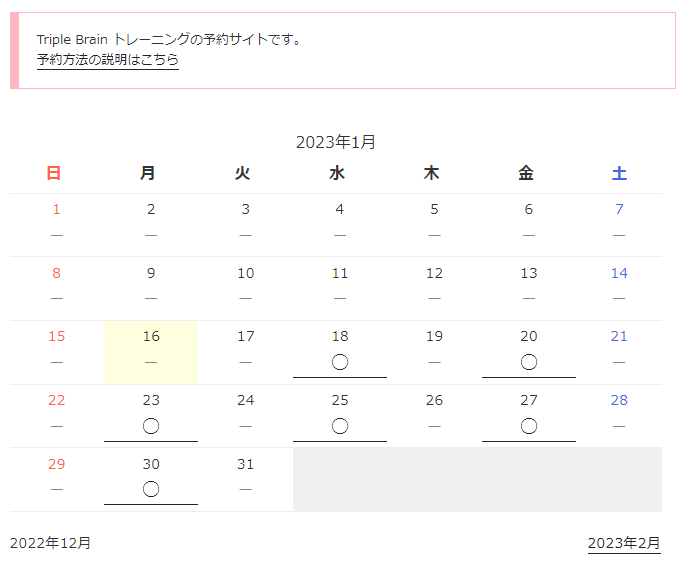Screen dimensions: 692x568
Task: Choose the available circle on January 23
Action: click(x=151, y=426)
